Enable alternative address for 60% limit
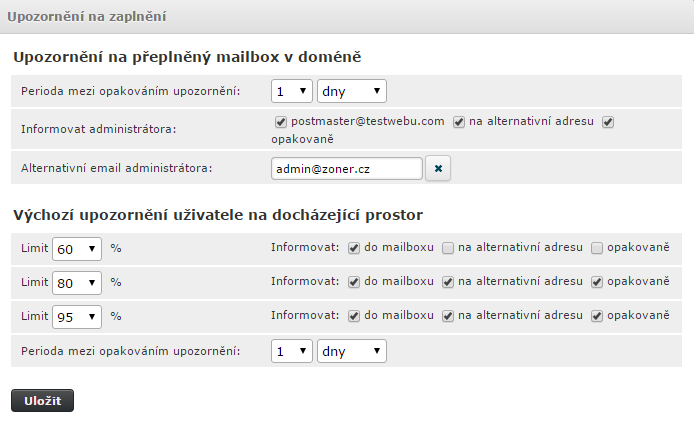Screen dimensions: 694x437 (449, 247)
